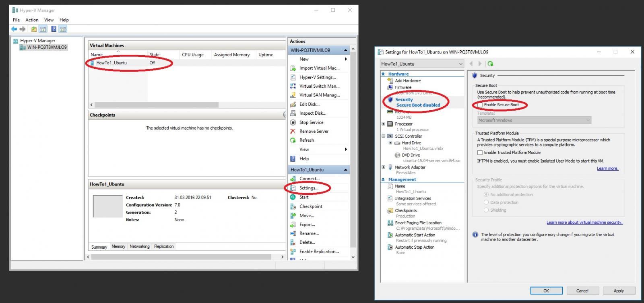Collapse the WIN-PQ3T8VMJLO9 actions group

tap(345, 50)
